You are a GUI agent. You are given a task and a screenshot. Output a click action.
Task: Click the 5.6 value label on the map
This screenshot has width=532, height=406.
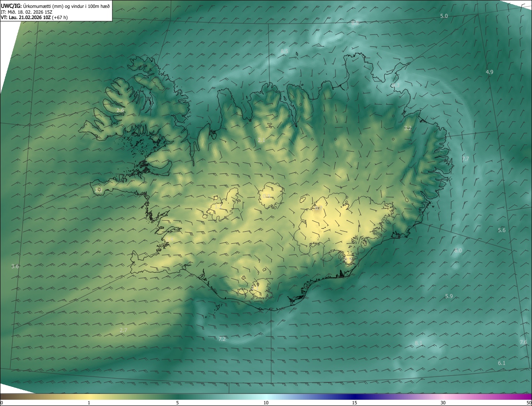click(x=502, y=230)
